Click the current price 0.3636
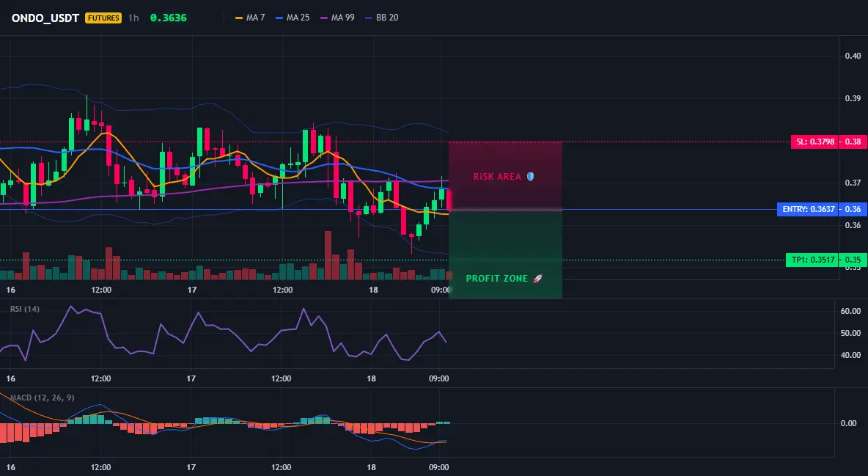The width and height of the screenshot is (868, 476). tap(169, 18)
